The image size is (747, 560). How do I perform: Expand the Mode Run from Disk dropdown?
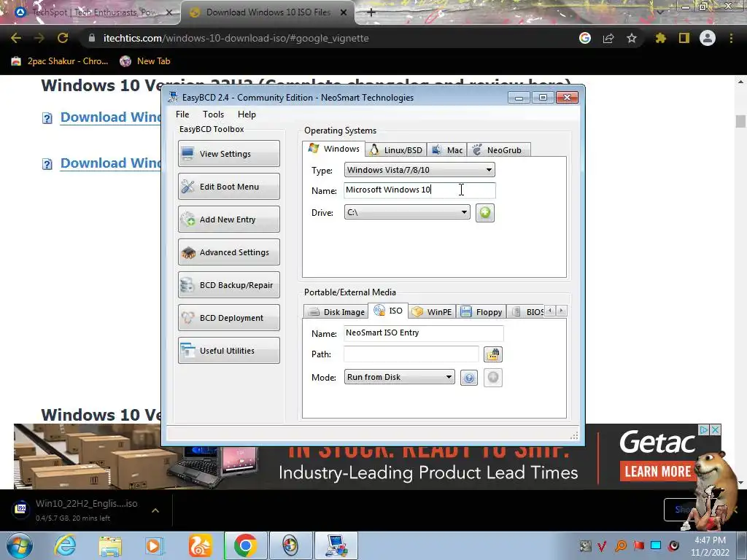coord(399,377)
